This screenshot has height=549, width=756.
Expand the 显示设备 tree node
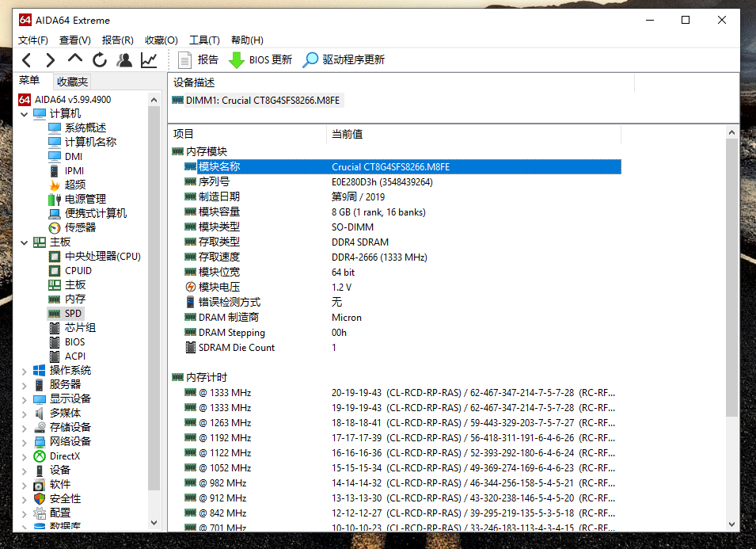tap(24, 399)
